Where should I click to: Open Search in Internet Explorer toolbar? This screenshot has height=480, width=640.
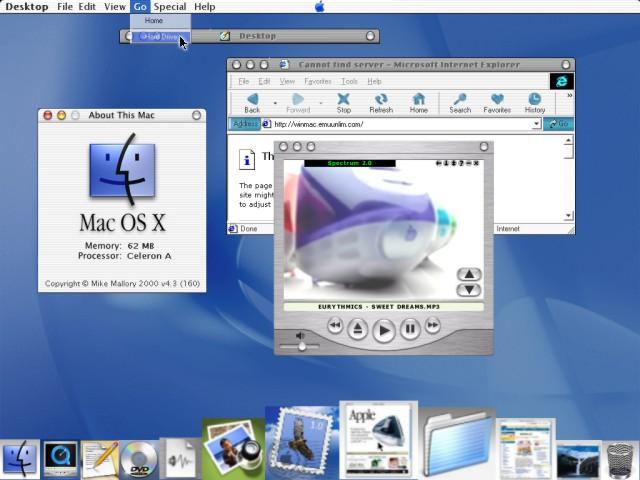(x=460, y=103)
